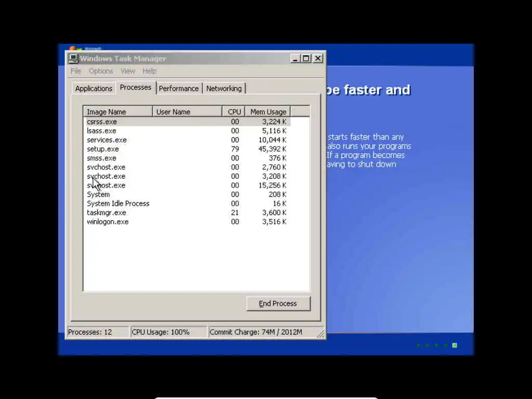Select the lsass.exe process

[x=187, y=130]
